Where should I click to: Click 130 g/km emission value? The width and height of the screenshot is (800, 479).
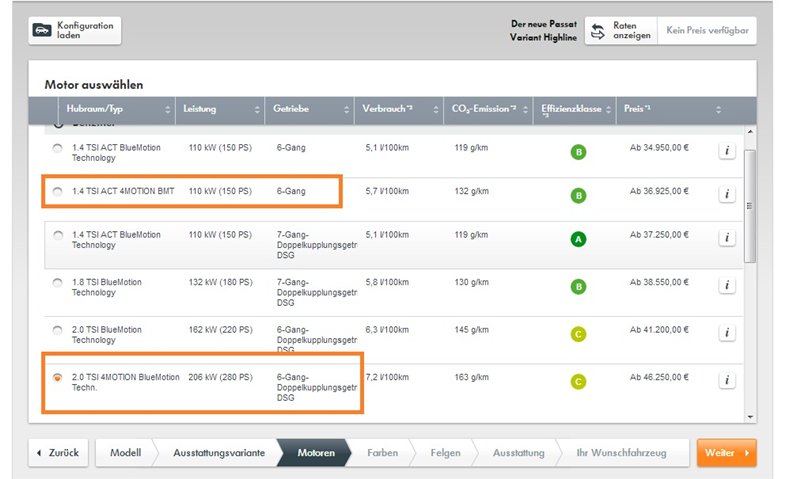click(x=471, y=282)
